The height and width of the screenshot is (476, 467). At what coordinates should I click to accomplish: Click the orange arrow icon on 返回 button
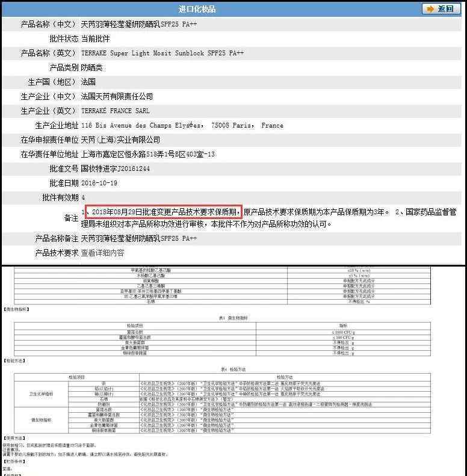click(430, 9)
